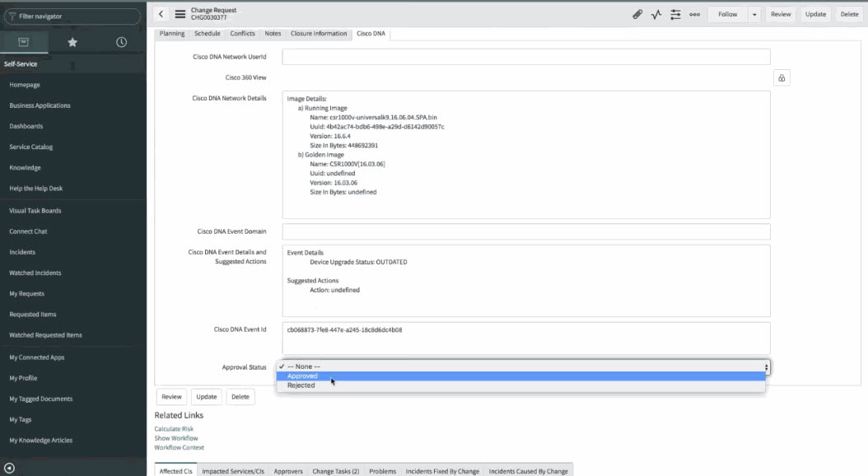This screenshot has width=868, height=476.
Task: Click Cisco DNA Network UserId field
Action: click(x=526, y=57)
